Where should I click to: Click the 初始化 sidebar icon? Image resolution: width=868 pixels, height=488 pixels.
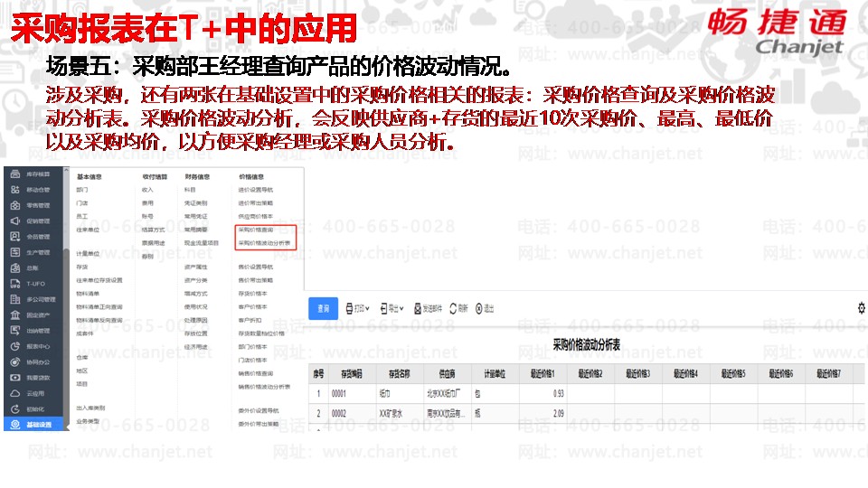tap(15, 408)
